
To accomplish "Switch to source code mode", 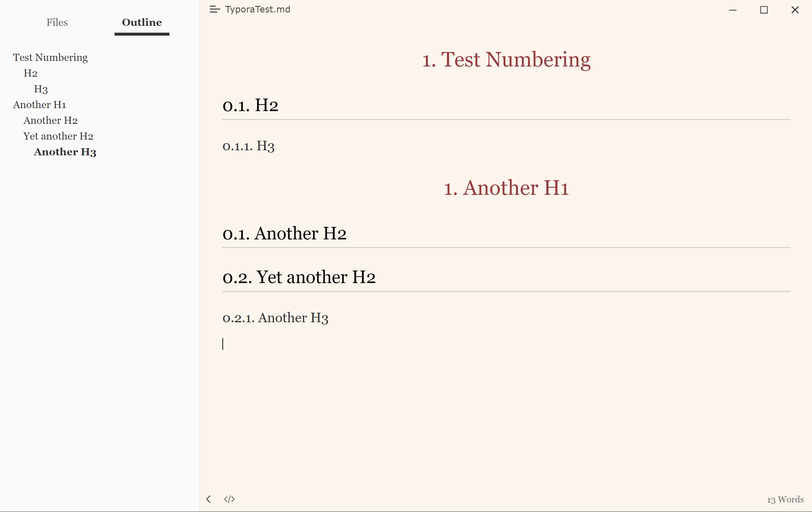I will point(229,499).
